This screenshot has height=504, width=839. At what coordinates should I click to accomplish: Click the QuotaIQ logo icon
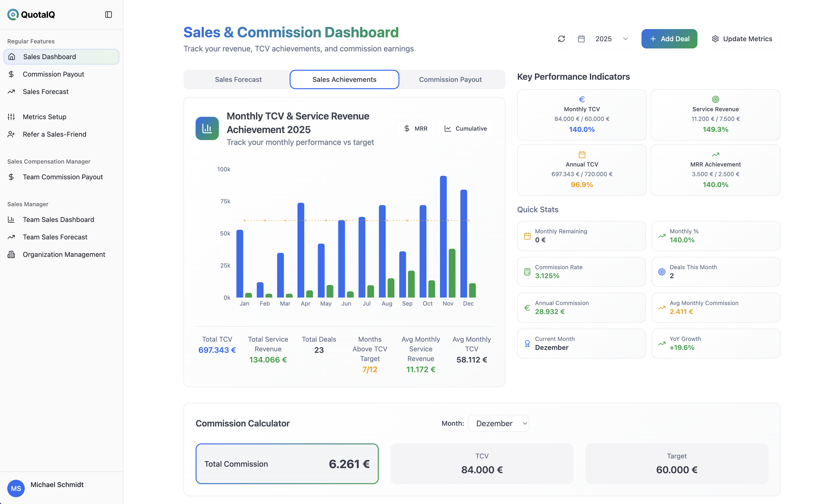(13, 14)
